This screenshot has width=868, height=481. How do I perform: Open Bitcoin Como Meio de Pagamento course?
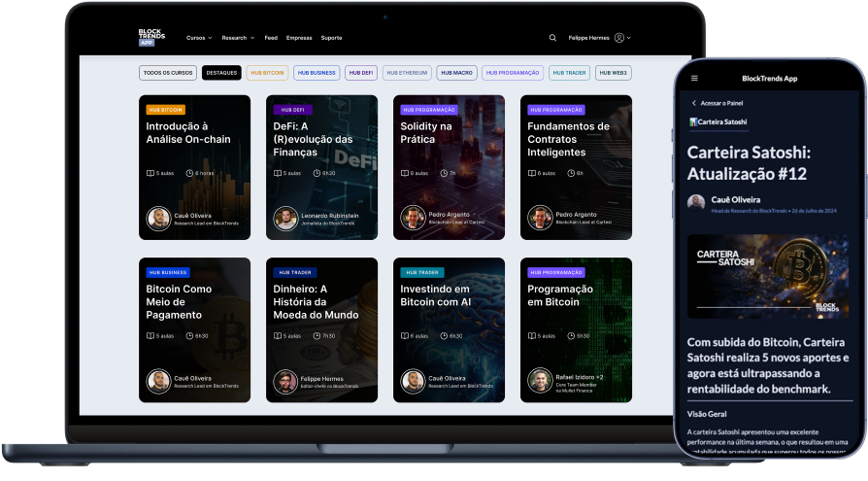click(194, 329)
